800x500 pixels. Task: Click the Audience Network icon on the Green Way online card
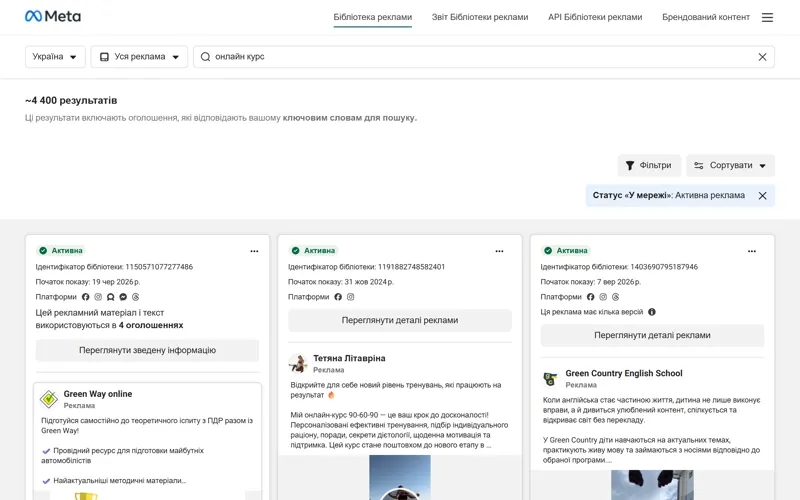pyautogui.click(x=110, y=296)
